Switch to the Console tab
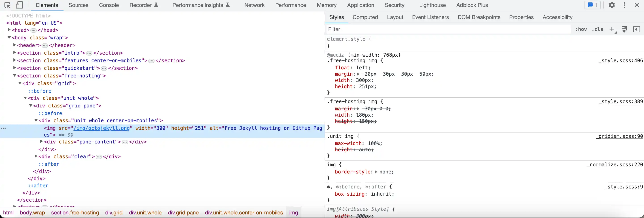644x218 pixels. [109, 5]
